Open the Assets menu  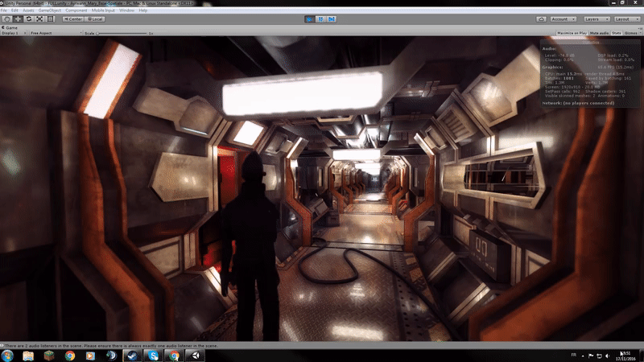[28, 10]
